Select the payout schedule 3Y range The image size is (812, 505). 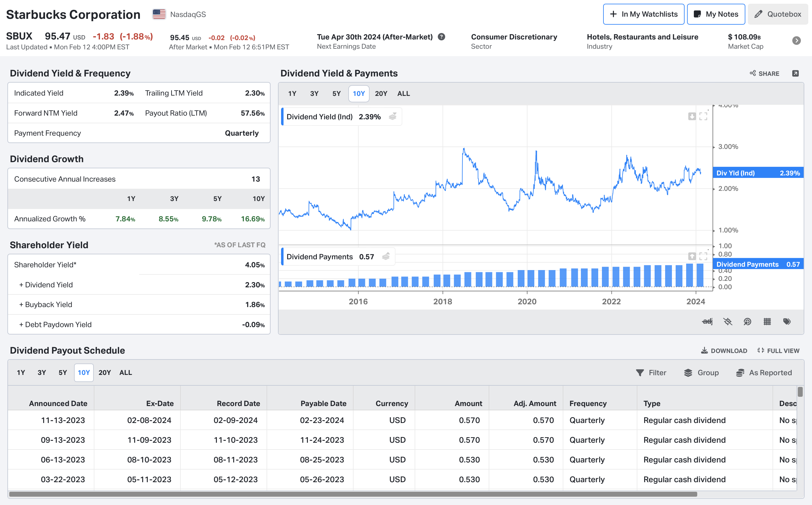[41, 372]
